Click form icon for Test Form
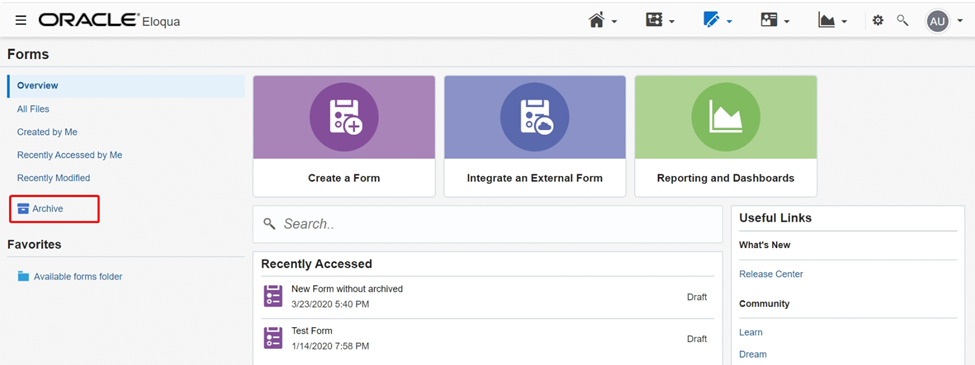975x365 pixels. [273, 338]
